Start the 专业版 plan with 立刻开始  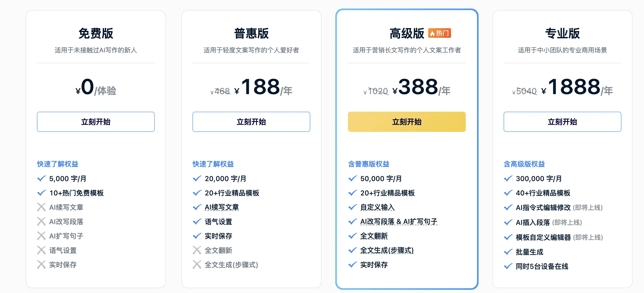click(562, 122)
